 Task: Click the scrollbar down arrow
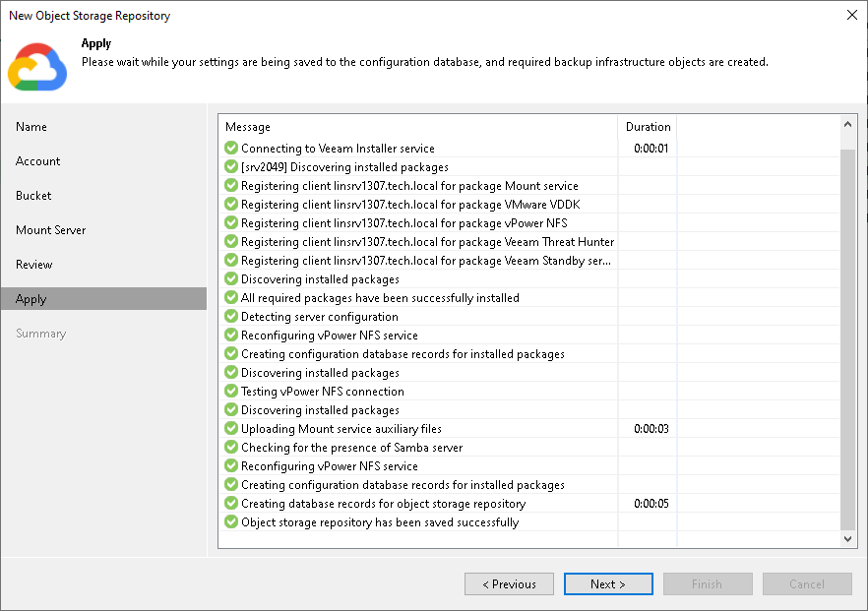(x=847, y=538)
